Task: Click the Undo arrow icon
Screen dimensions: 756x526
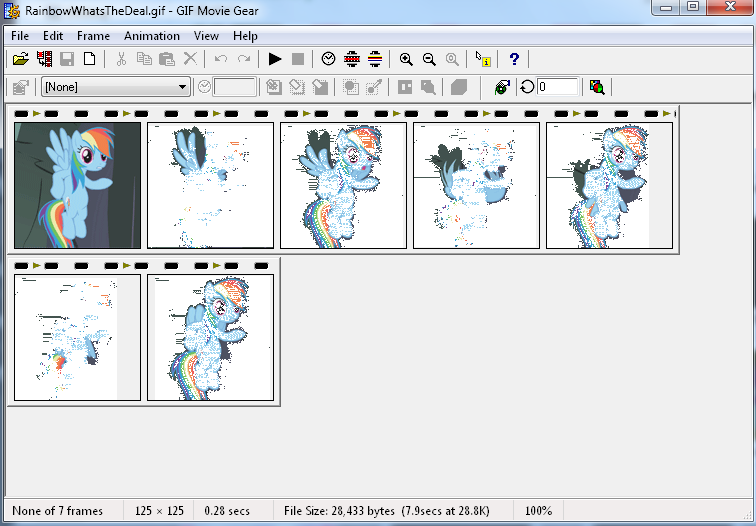Action: tap(221, 59)
